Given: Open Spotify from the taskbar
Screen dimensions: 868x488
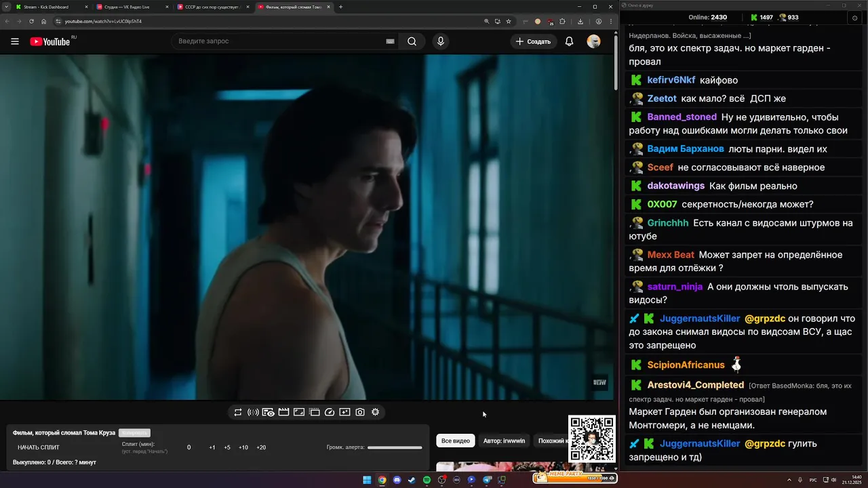Looking at the screenshot, I should [x=427, y=480].
